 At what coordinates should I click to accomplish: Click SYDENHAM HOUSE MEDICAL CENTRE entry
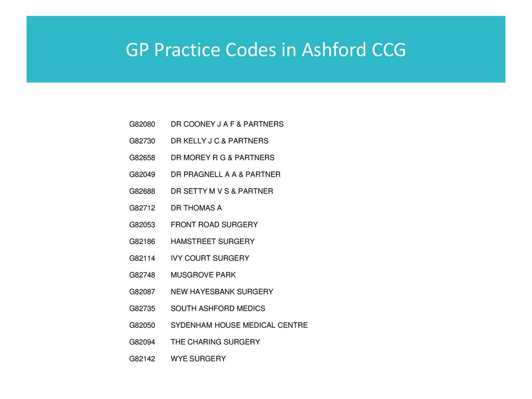coord(239,325)
